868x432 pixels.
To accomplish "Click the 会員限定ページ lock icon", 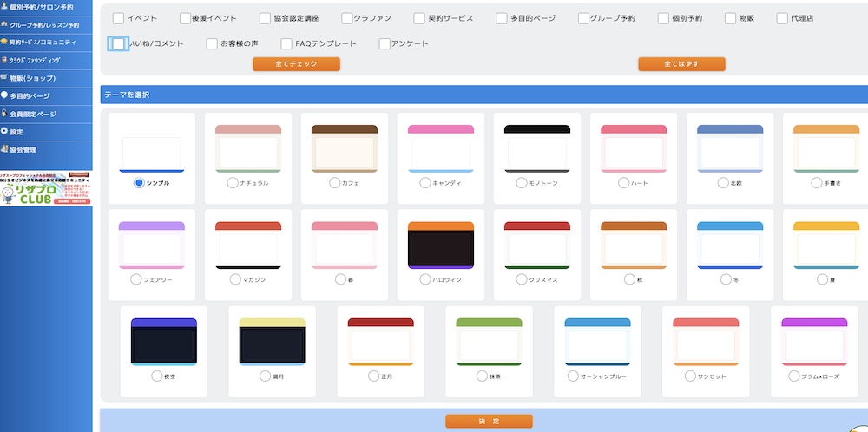I will point(4,114).
